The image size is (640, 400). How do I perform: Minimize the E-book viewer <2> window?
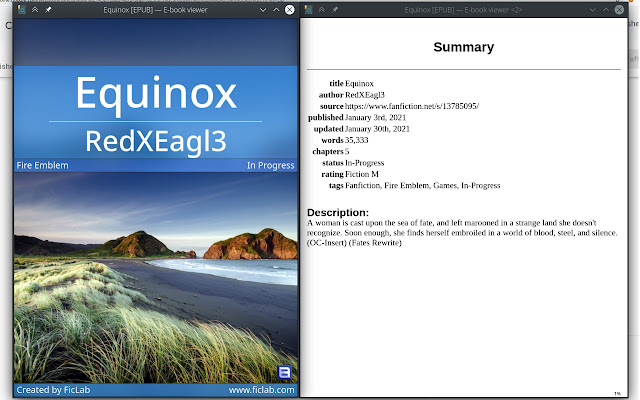tap(593, 10)
